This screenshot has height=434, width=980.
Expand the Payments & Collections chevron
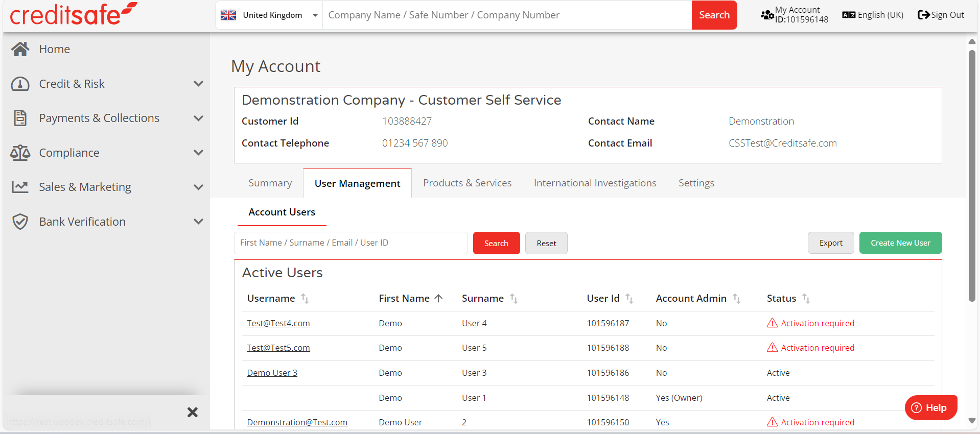pyautogui.click(x=198, y=118)
